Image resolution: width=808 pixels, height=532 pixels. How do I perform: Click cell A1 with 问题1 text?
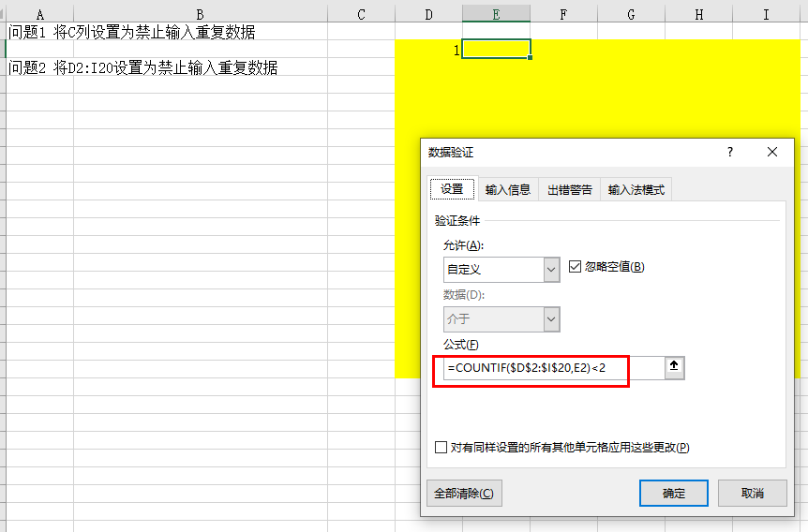coord(39,32)
